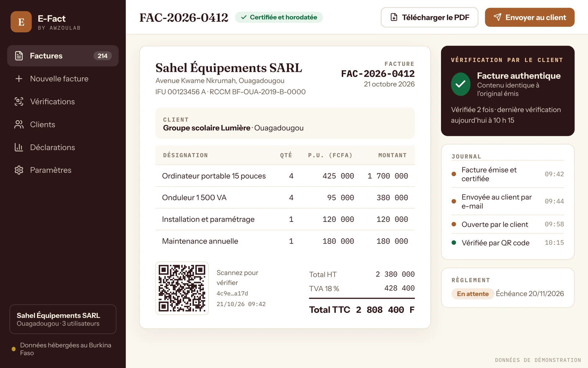Click the plus icon for Nouvelle facture
Viewport: 588px width, 368px height.
[x=19, y=79]
